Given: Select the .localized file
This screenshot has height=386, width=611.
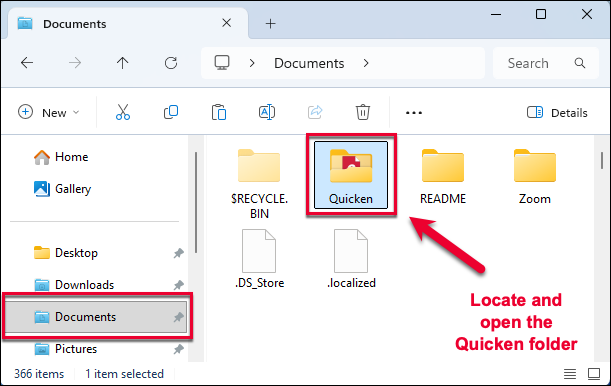Looking at the screenshot, I should click(x=351, y=259).
